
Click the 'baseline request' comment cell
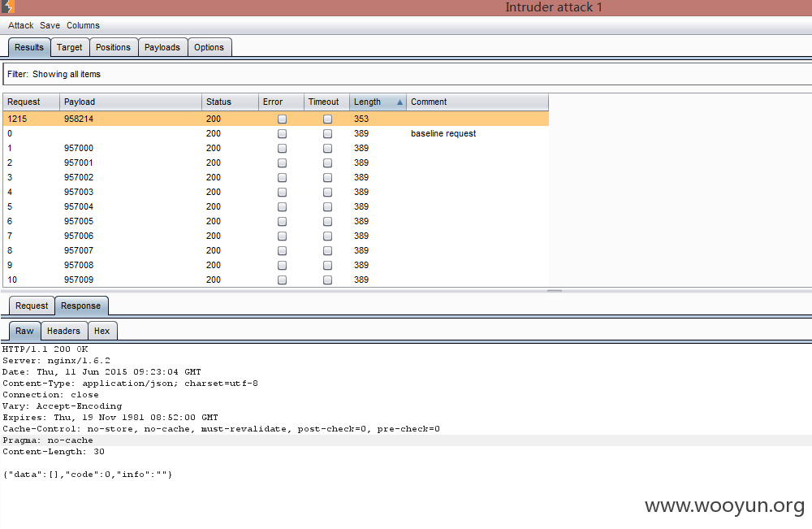443,134
